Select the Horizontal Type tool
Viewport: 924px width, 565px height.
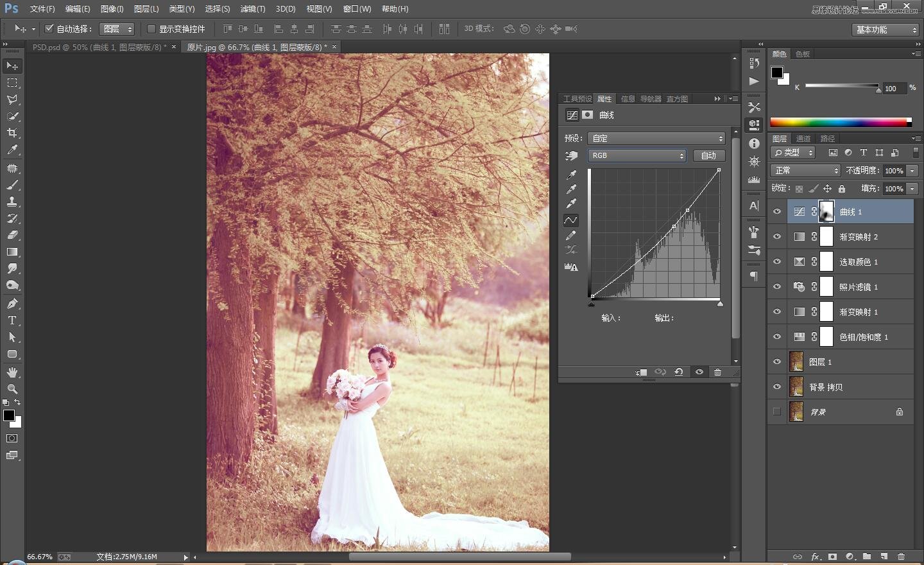click(x=12, y=320)
